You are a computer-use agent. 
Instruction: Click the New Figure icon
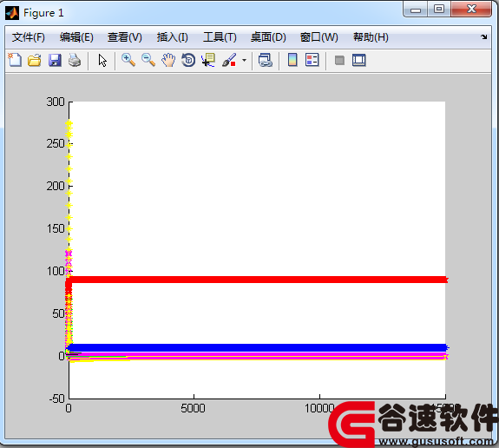(x=15, y=60)
